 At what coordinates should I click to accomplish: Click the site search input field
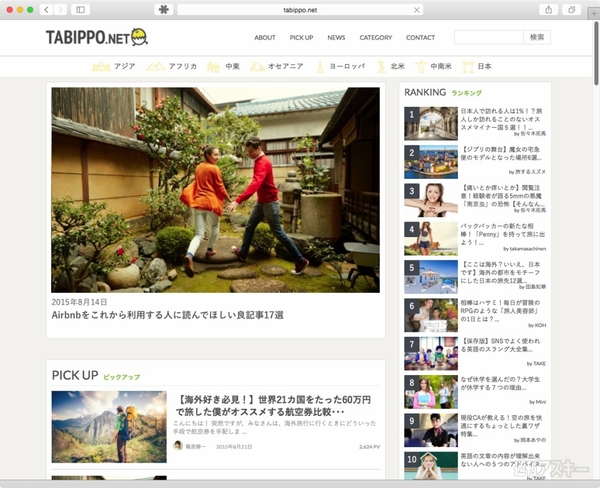pyautogui.click(x=489, y=37)
